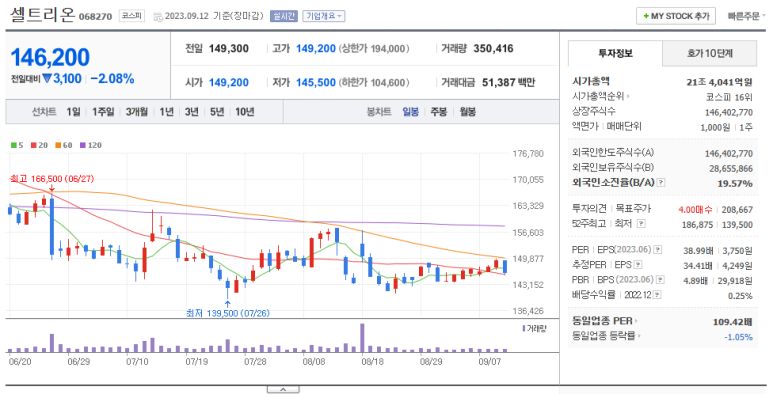Open the 빠른주문 dropdown

click(747, 16)
